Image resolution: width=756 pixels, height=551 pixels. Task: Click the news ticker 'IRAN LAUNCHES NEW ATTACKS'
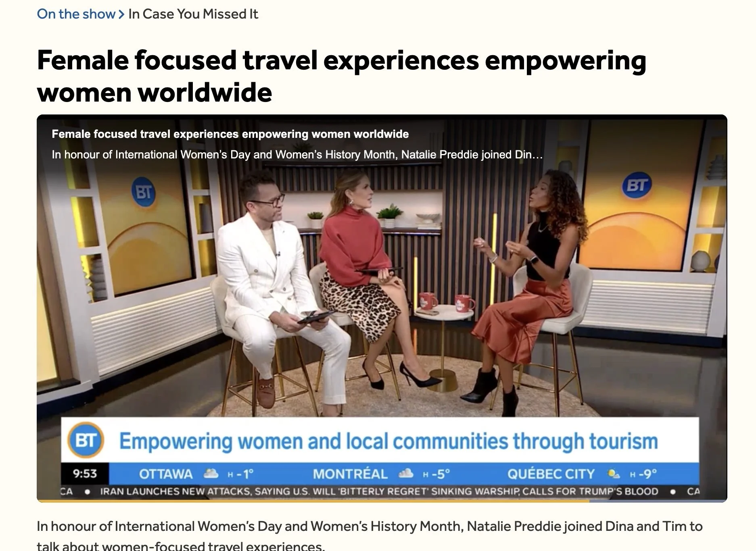pyautogui.click(x=379, y=491)
